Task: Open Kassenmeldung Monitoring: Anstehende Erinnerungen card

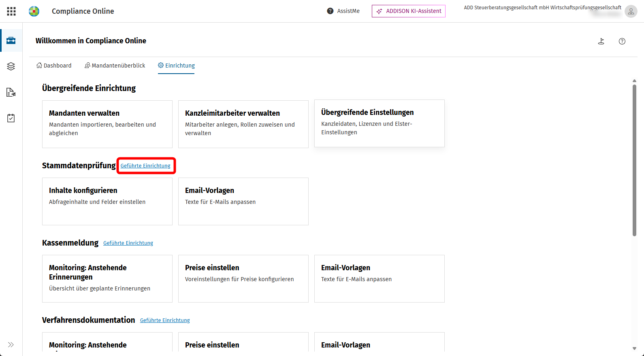Action: click(x=107, y=279)
